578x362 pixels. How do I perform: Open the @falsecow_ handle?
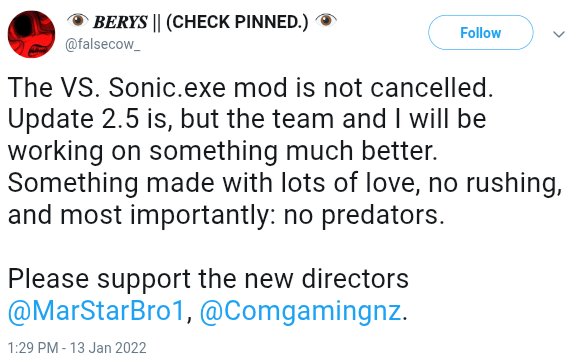102,45
